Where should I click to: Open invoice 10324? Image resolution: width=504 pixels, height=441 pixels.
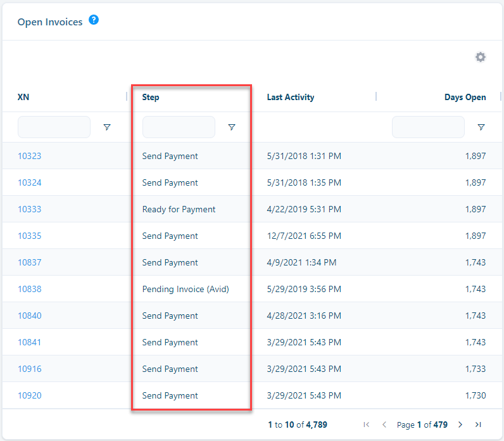[30, 182]
